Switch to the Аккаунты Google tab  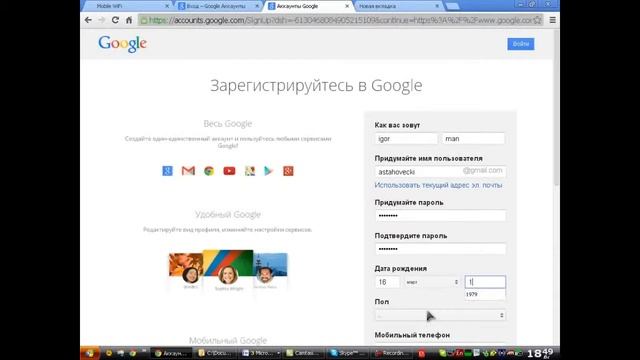(309, 6)
